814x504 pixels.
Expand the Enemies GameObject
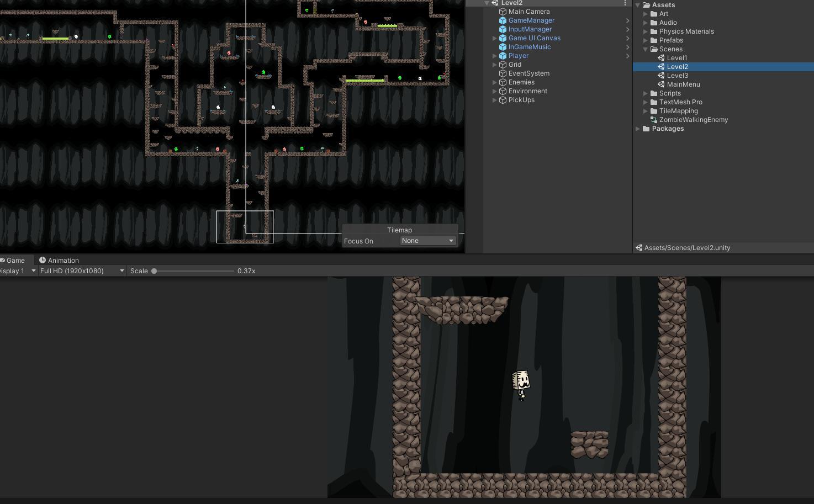(x=494, y=82)
